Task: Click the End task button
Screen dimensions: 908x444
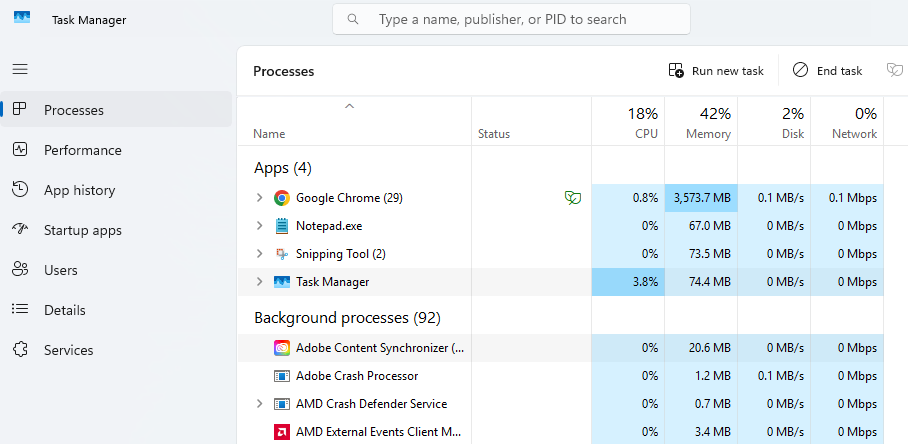Action: (827, 71)
